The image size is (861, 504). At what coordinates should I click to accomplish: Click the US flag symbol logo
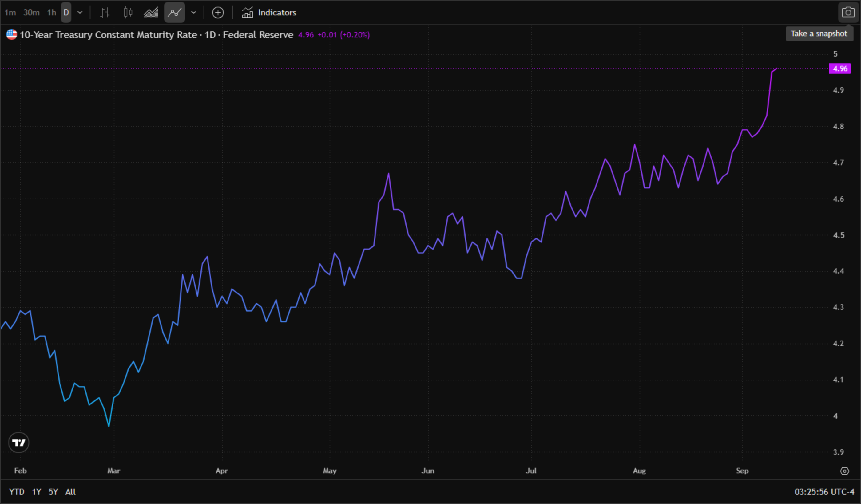[x=12, y=34]
